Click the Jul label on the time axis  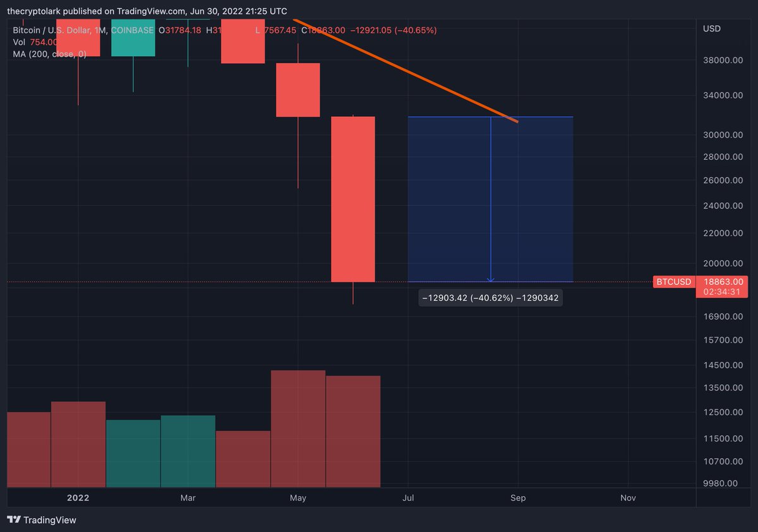(x=408, y=498)
